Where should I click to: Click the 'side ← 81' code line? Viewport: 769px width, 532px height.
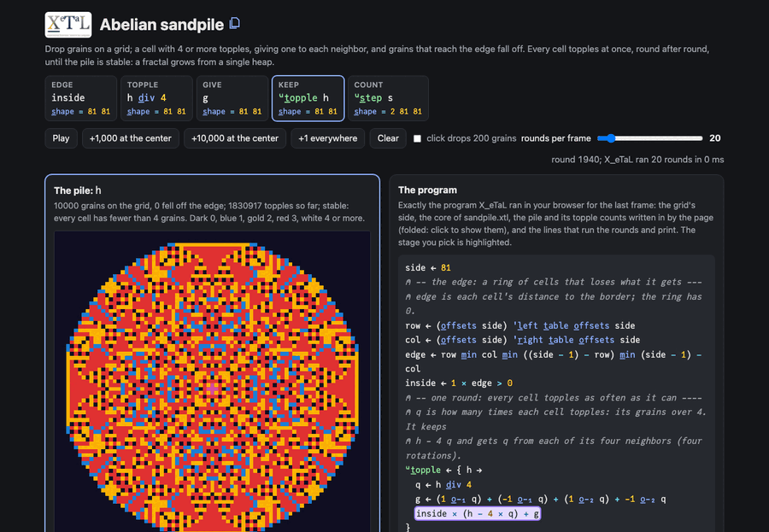click(x=428, y=268)
